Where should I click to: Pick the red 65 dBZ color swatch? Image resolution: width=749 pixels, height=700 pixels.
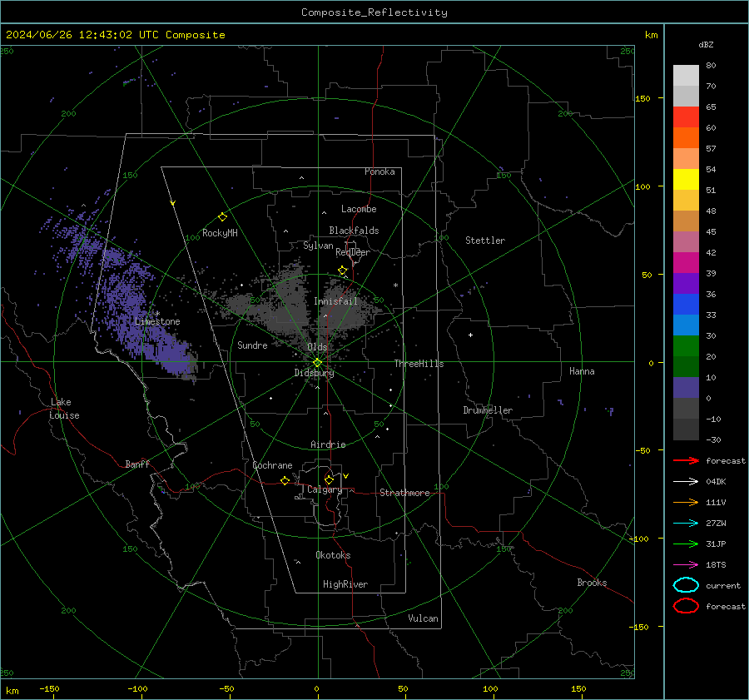686,117
